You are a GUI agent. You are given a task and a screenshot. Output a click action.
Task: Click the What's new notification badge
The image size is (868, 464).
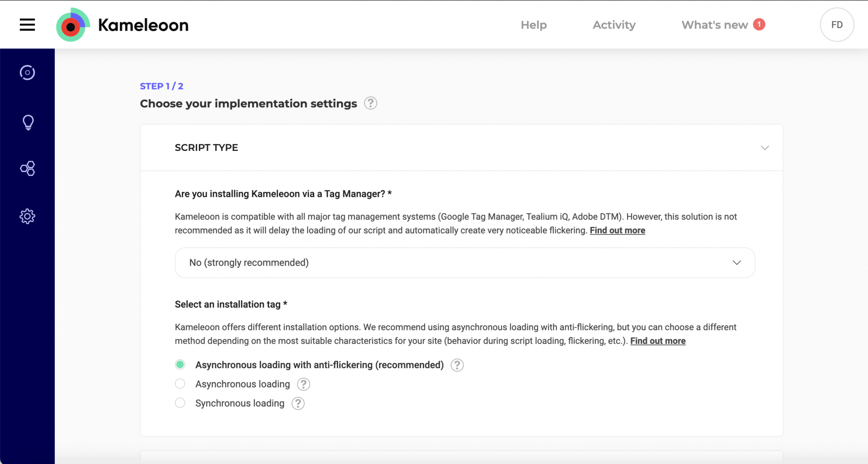(759, 24)
